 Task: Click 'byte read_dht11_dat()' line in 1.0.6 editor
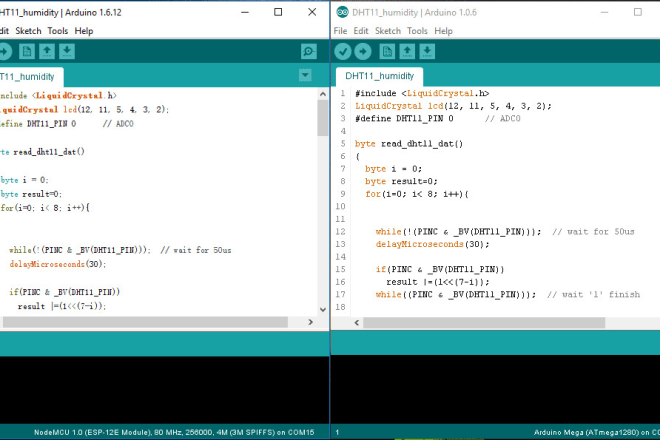tap(409, 144)
